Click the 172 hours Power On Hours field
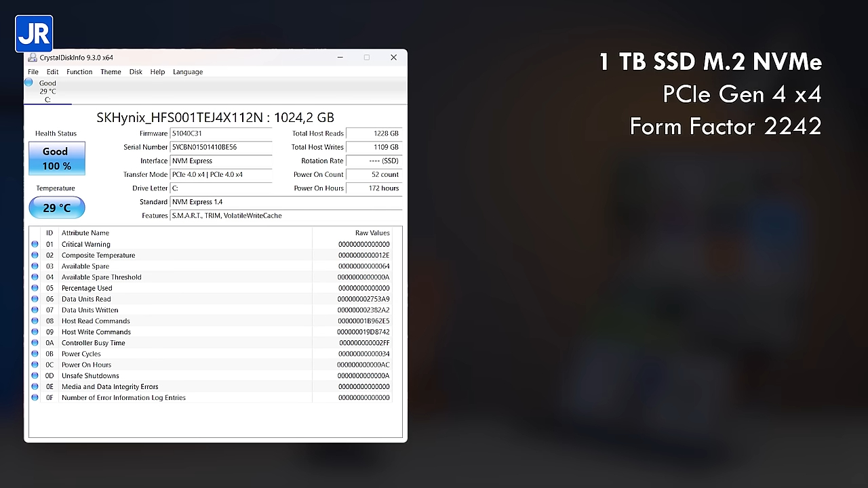This screenshot has width=868, height=488. click(374, 188)
